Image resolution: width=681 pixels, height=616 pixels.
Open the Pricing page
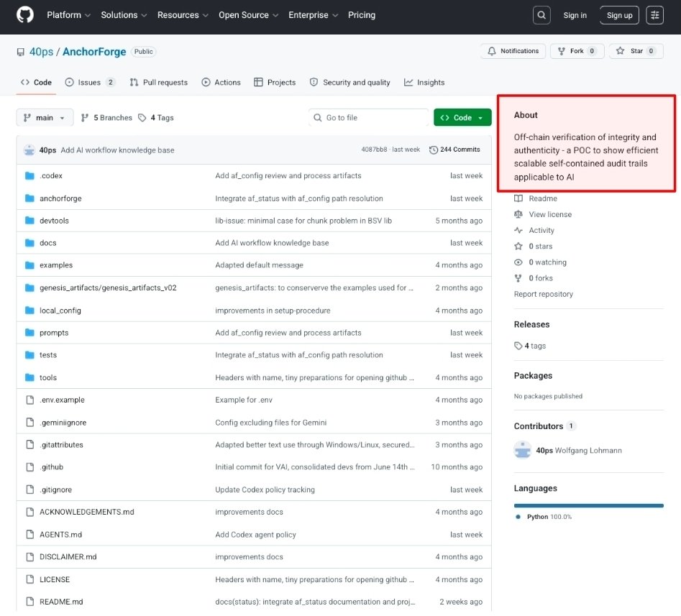click(x=361, y=15)
